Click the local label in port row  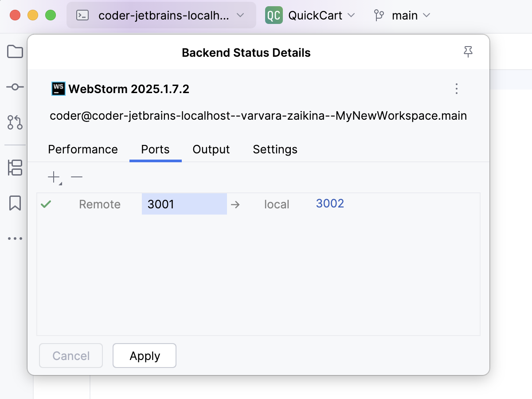pos(277,204)
